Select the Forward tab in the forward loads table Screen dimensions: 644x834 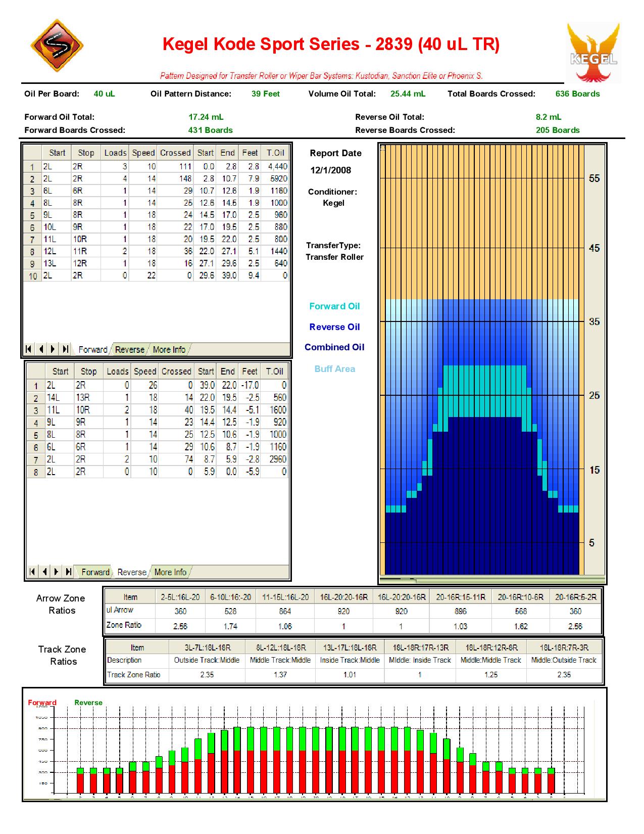93,349
